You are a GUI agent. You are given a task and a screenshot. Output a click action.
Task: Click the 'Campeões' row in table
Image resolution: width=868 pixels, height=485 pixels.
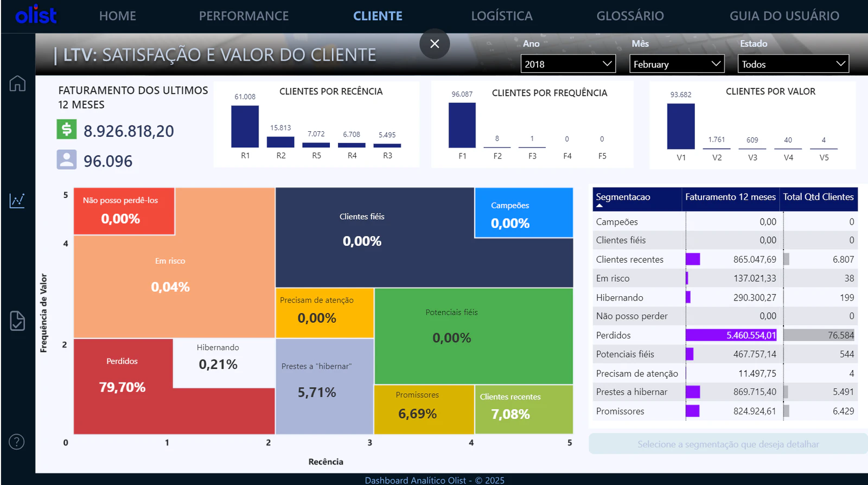(x=725, y=221)
